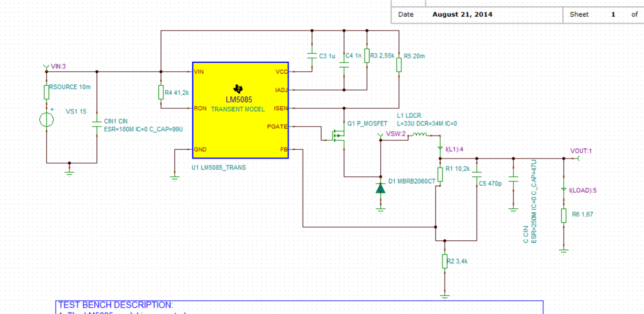
Task: Click the 'U1 LM5085_TRANS' label
Action: [x=219, y=168]
